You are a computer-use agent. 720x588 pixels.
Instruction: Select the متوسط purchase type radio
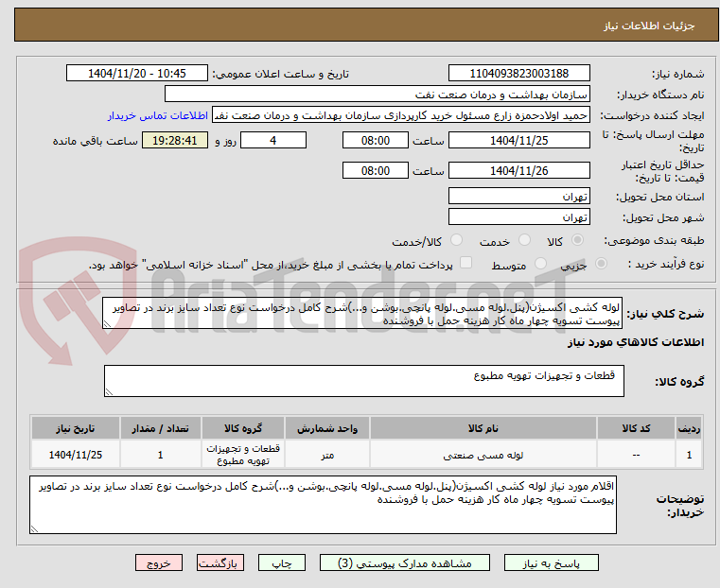pos(541,263)
